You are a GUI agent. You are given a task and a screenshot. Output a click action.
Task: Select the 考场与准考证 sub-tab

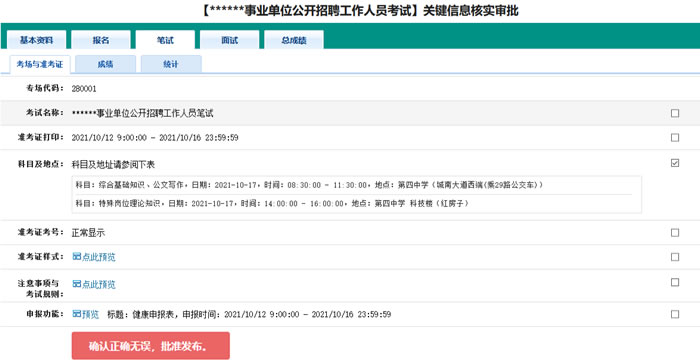coord(40,64)
